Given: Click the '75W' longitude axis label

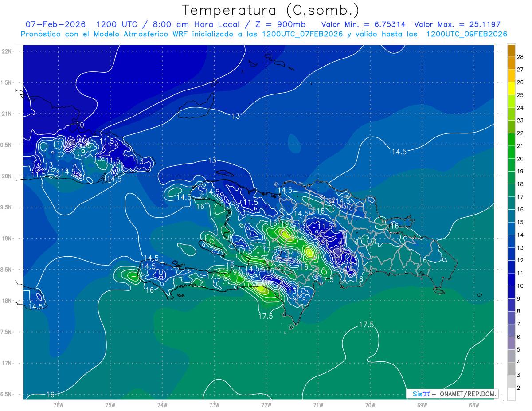Looking at the screenshot, I should tap(110, 405).
